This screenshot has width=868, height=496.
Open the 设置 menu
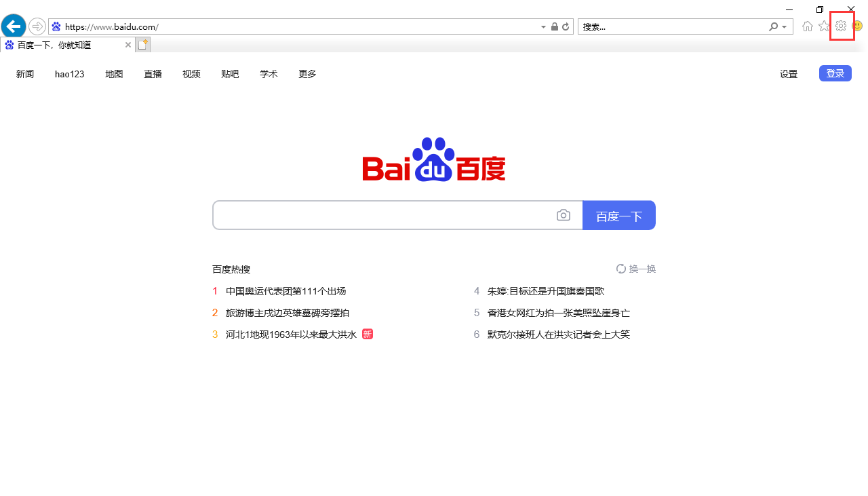click(x=789, y=74)
